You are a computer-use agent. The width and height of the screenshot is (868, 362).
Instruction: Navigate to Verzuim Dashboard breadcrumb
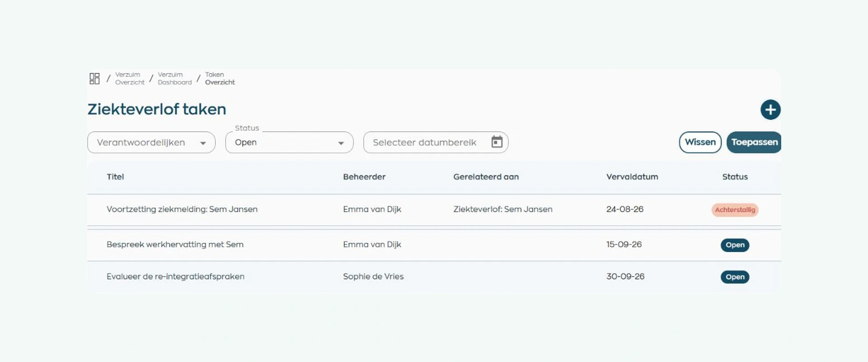coord(175,78)
